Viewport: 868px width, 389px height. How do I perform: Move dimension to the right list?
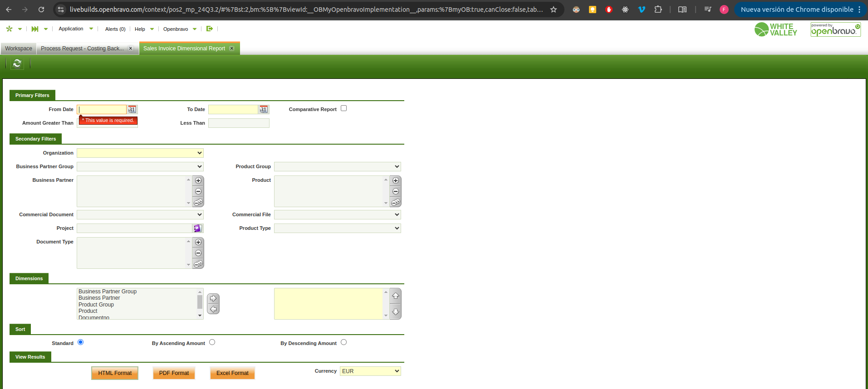(213, 298)
